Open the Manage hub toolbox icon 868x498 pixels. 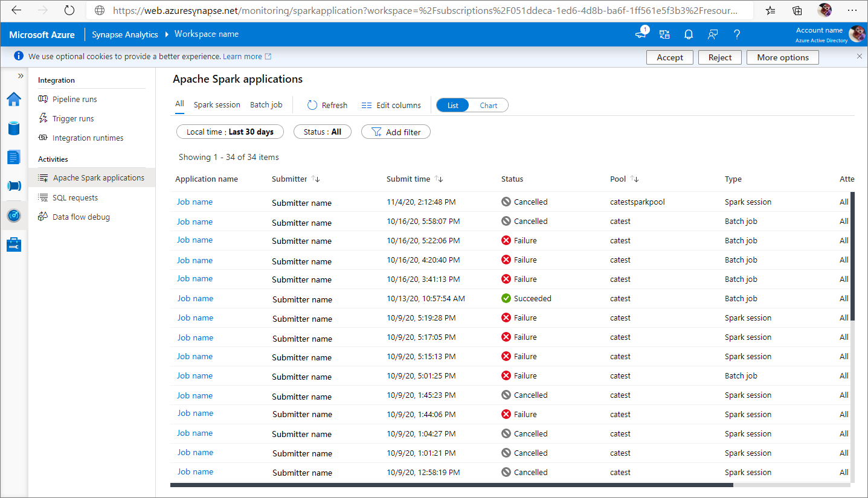click(13, 244)
